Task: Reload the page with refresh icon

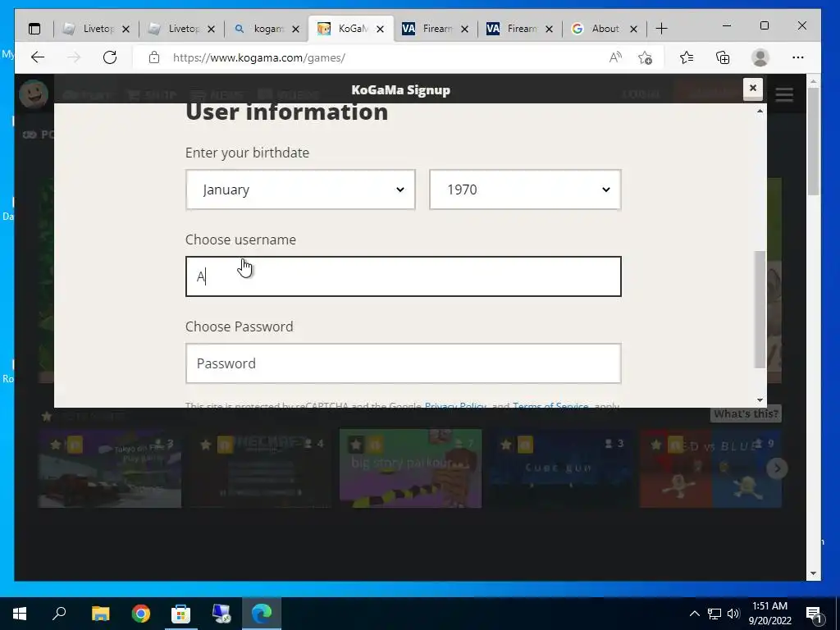Action: tap(110, 57)
